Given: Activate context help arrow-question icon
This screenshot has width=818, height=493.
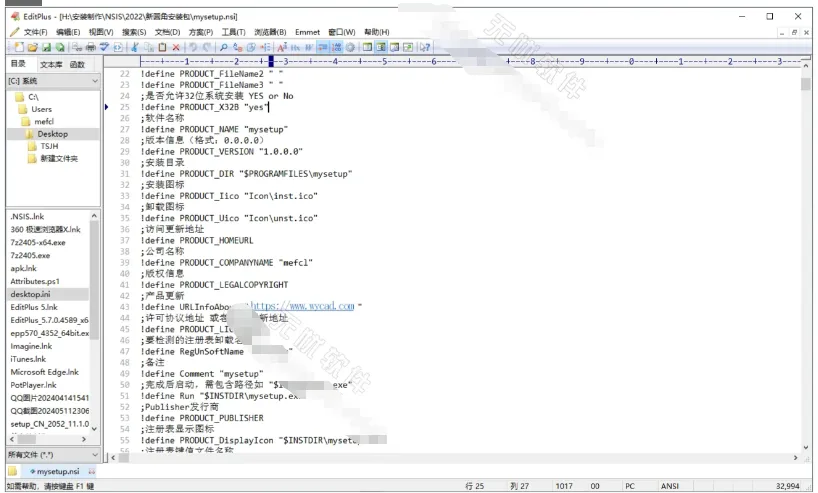Looking at the screenshot, I should pyautogui.click(x=425, y=47).
